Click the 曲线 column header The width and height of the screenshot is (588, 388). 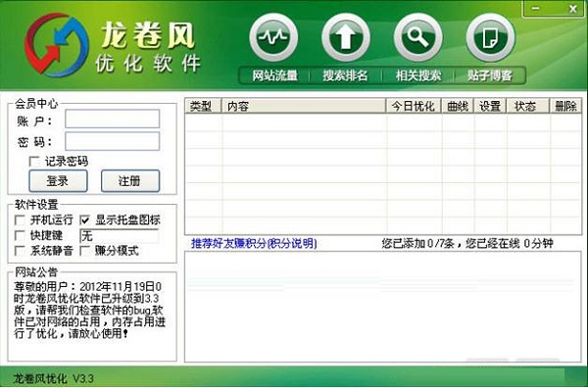[x=458, y=106]
